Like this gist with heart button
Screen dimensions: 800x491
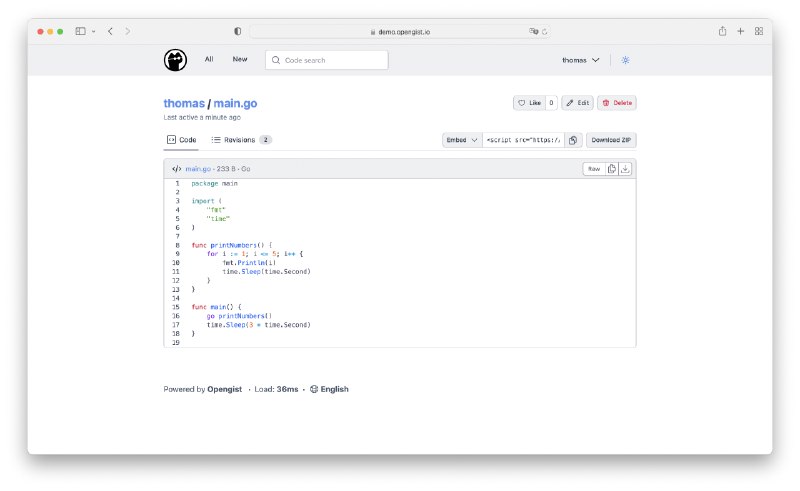(x=528, y=103)
